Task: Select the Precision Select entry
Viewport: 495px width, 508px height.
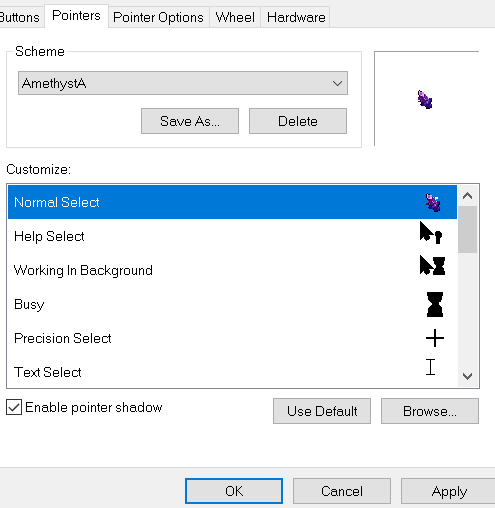Action: coord(232,338)
